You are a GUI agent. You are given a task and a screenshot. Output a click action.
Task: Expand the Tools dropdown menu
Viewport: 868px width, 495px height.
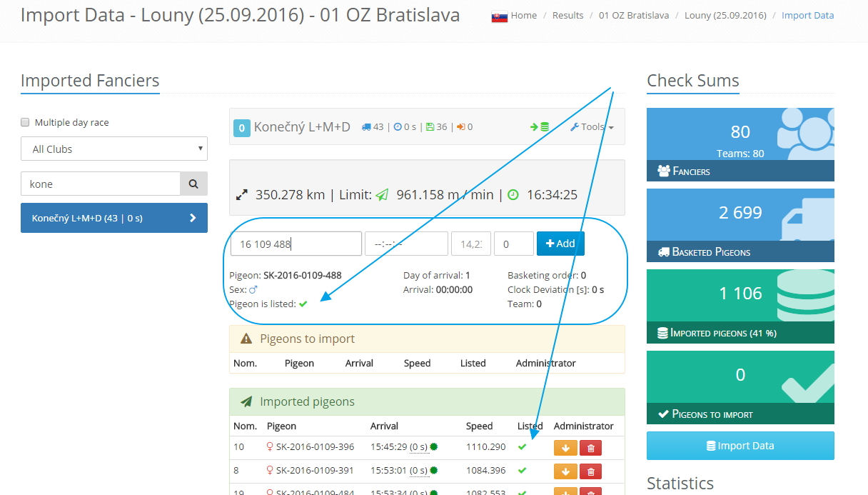592,127
